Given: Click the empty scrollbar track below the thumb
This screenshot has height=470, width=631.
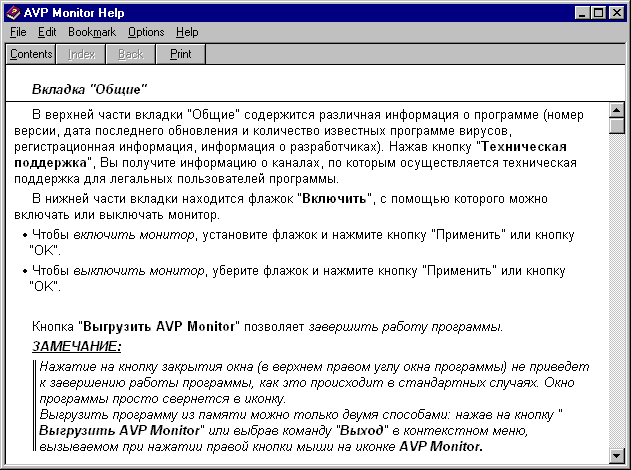Looking at the screenshot, I should pyautogui.click(x=616, y=300).
